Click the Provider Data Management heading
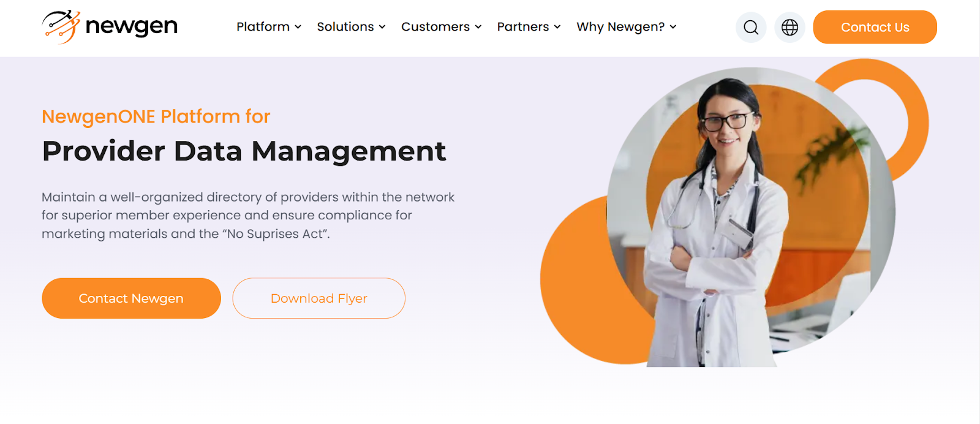Viewport: 980px width, 424px height. tap(244, 151)
